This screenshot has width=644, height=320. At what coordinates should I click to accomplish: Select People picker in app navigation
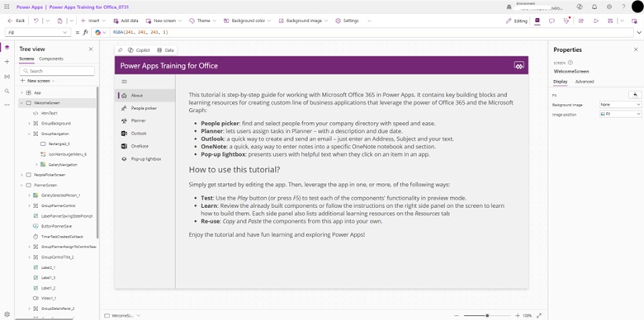click(145, 108)
